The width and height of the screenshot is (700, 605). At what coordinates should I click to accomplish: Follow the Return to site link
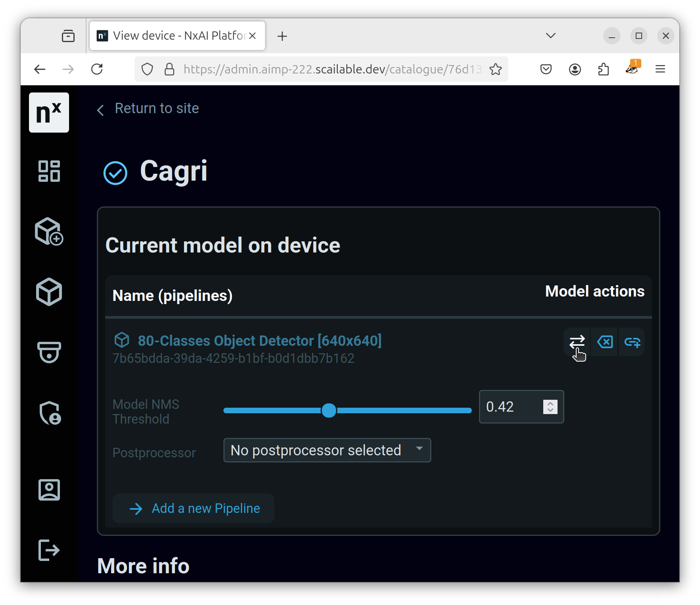click(x=156, y=108)
